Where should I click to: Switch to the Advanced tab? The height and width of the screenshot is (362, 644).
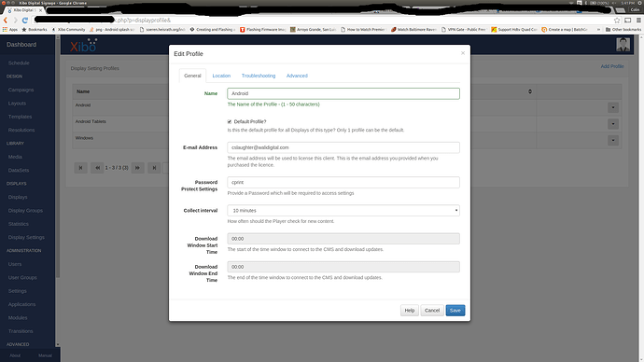coord(297,76)
